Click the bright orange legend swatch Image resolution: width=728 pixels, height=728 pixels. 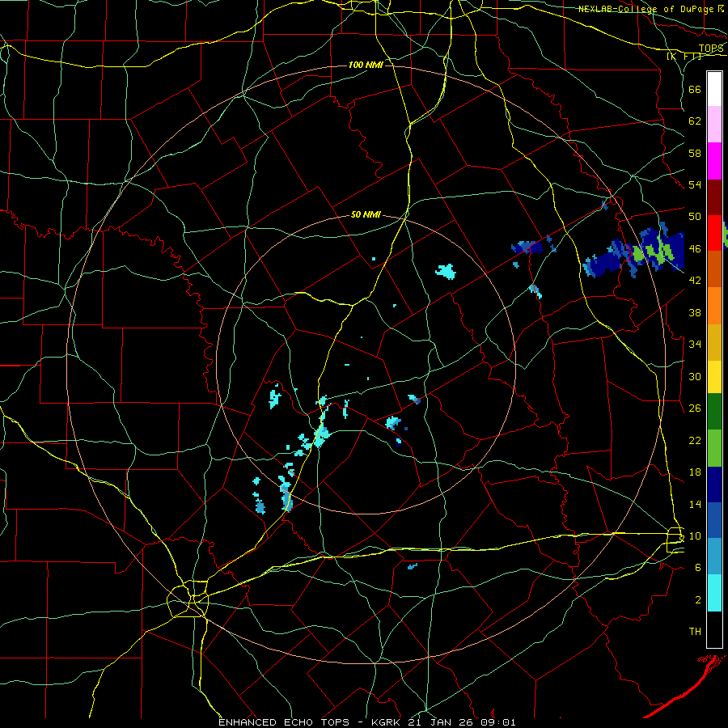714,305
